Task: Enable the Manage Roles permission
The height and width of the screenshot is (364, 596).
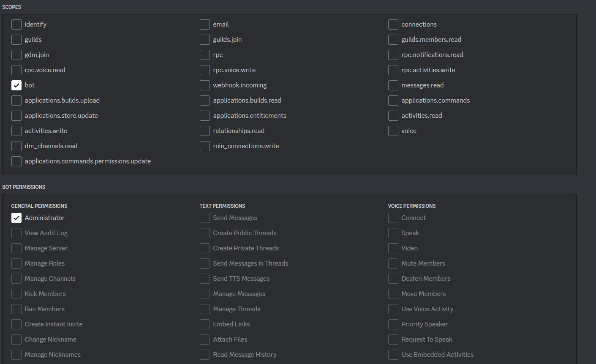Action: 16,263
